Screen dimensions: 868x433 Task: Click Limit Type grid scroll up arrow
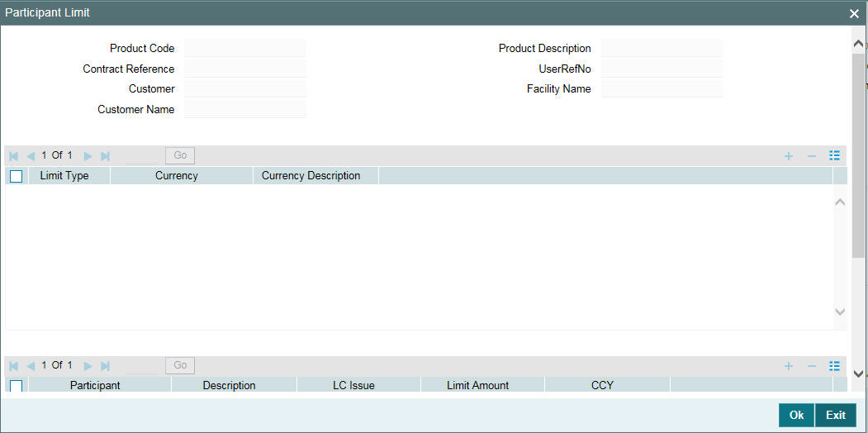pos(840,202)
